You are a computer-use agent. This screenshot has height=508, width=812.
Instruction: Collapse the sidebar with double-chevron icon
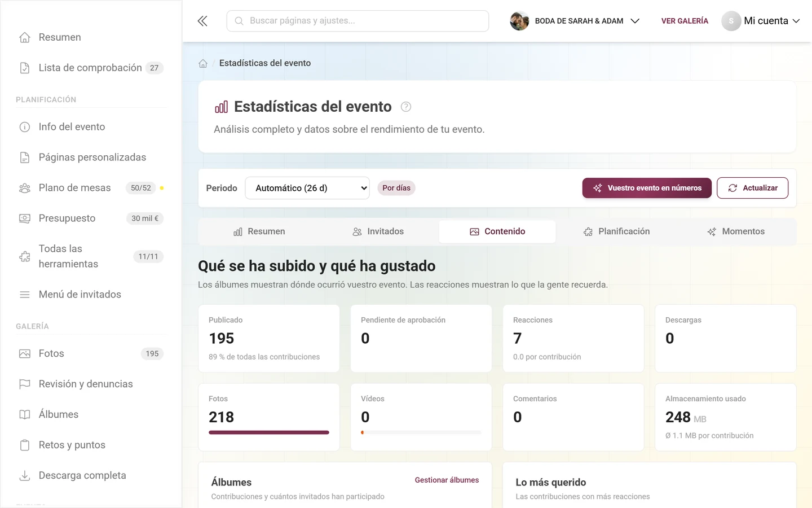202,21
